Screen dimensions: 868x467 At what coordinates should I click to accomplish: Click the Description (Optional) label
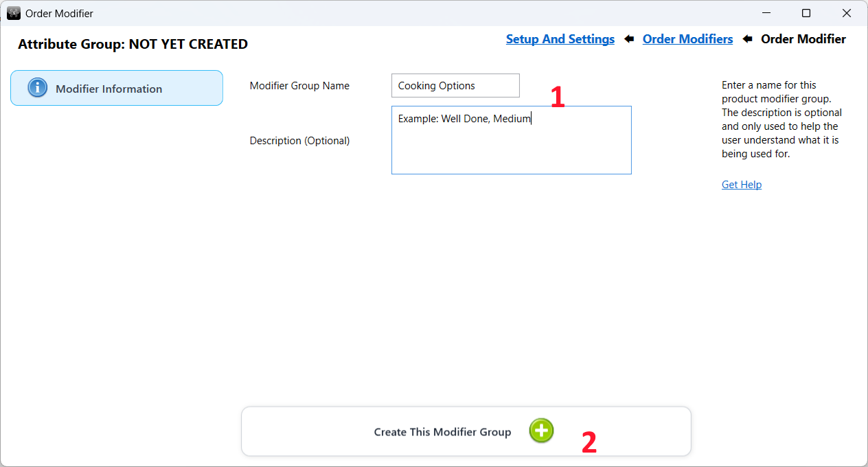click(x=299, y=140)
